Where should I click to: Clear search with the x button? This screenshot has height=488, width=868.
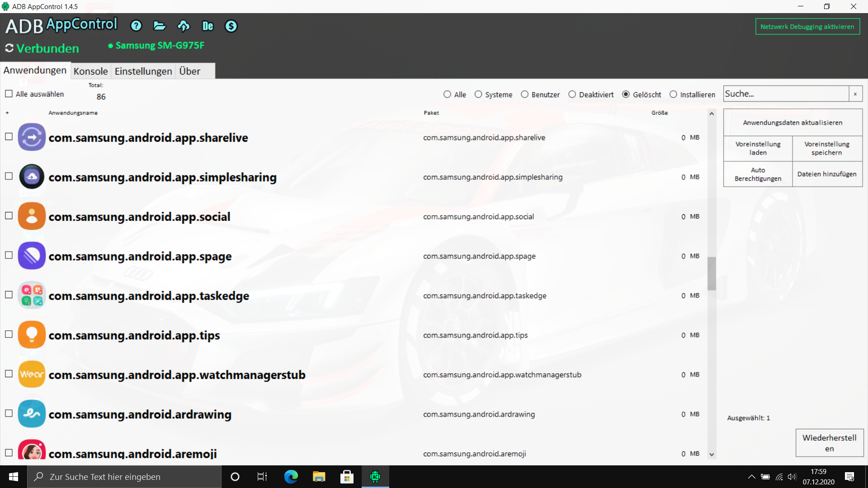point(855,94)
